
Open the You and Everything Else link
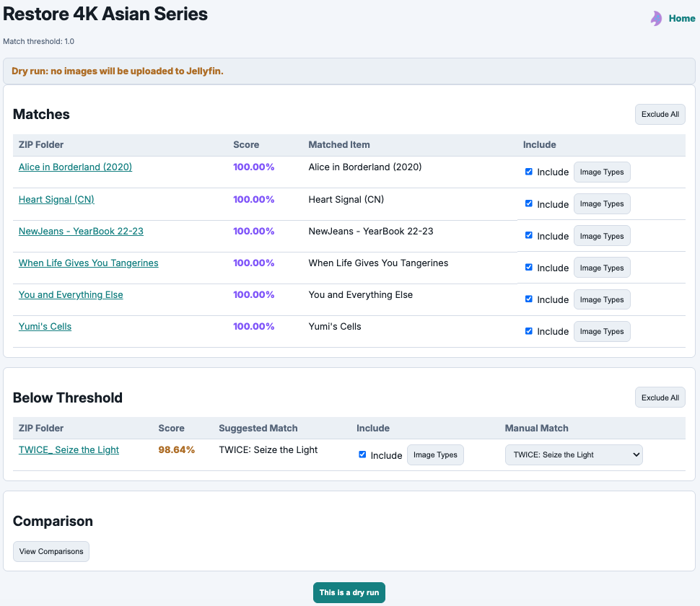click(71, 294)
